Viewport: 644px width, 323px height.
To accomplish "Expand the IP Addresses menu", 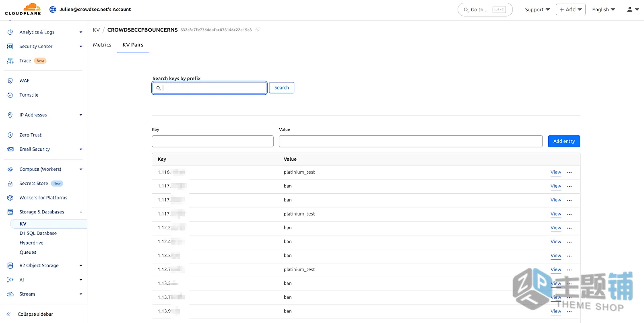I will [81, 115].
